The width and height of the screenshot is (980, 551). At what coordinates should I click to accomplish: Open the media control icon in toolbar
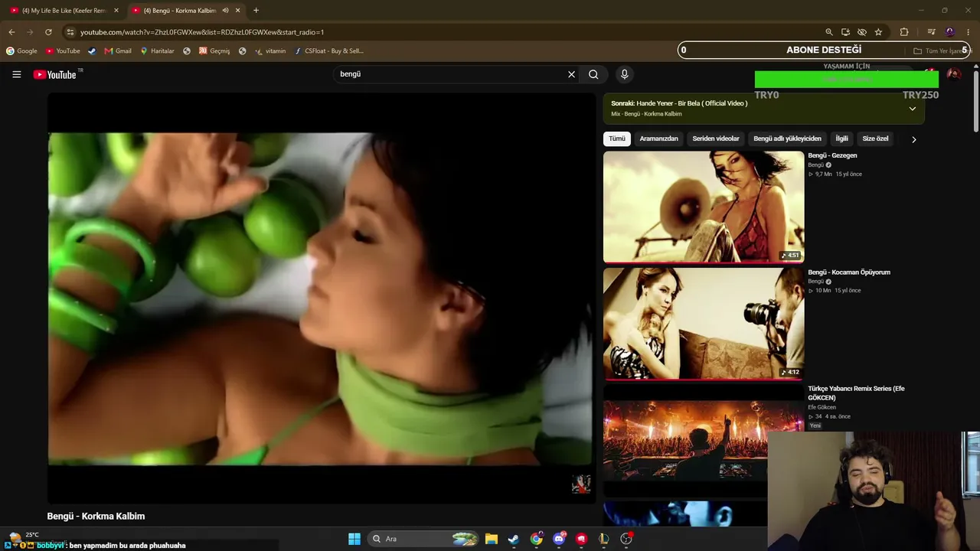point(931,32)
